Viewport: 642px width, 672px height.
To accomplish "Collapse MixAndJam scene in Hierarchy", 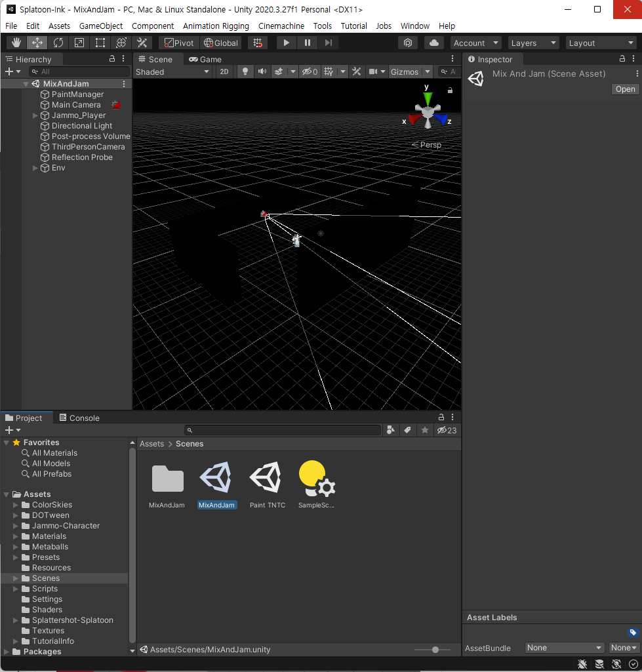I will [x=26, y=84].
